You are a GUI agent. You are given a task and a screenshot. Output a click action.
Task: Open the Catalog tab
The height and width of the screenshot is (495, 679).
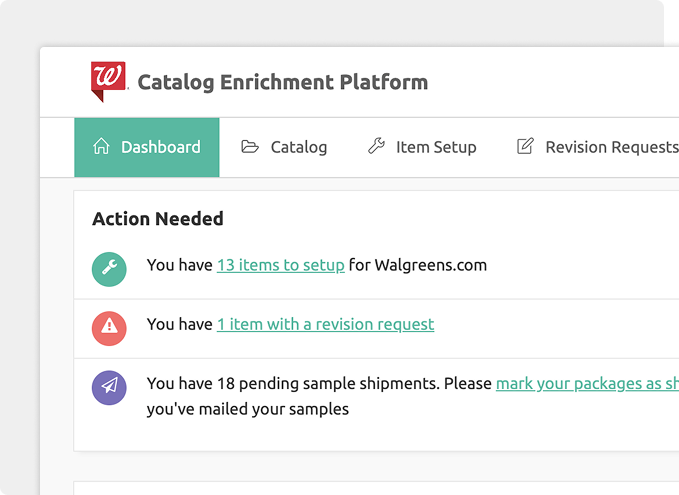tap(298, 147)
